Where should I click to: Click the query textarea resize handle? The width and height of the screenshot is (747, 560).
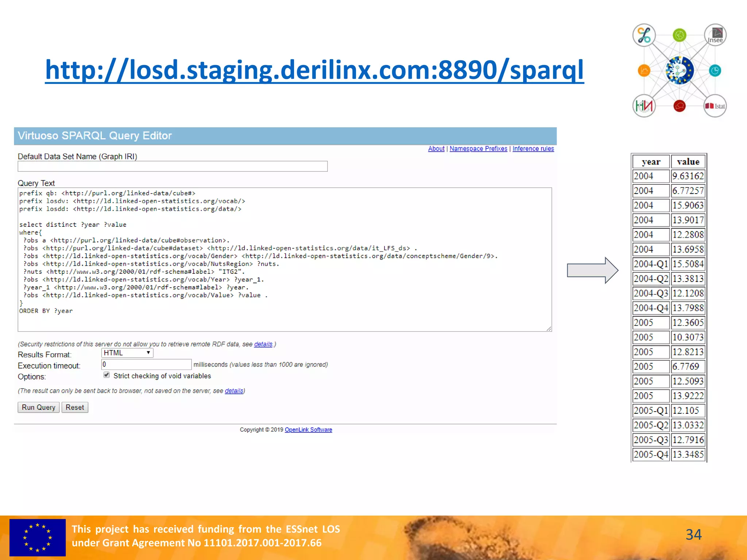coord(549,328)
